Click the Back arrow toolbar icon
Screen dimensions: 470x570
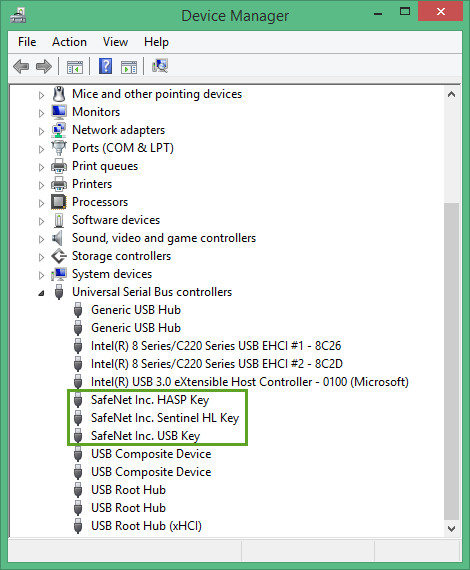click(21, 67)
